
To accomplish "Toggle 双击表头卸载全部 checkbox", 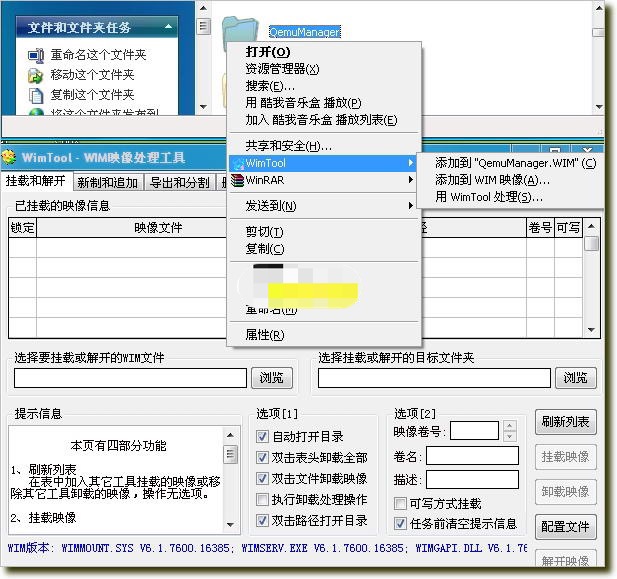I will coord(262,457).
